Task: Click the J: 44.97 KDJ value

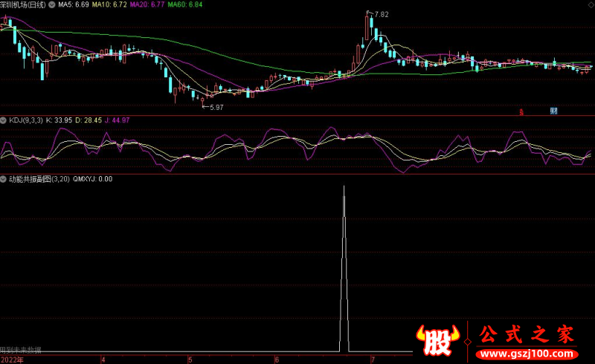Action: click(118, 120)
